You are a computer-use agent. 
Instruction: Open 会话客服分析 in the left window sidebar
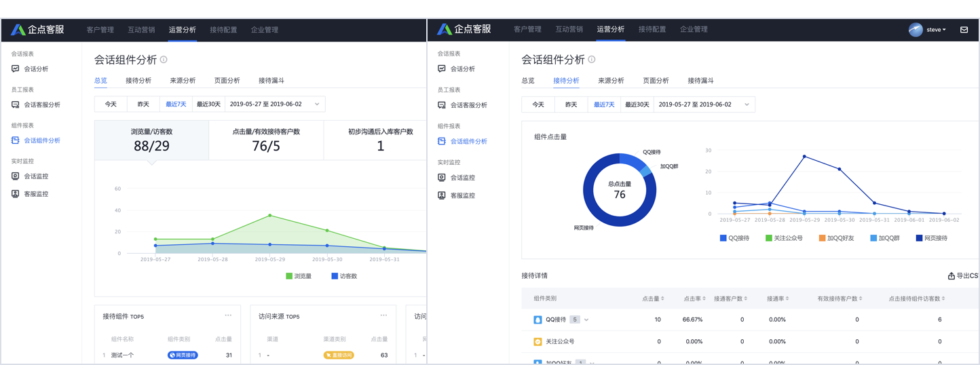click(36, 105)
